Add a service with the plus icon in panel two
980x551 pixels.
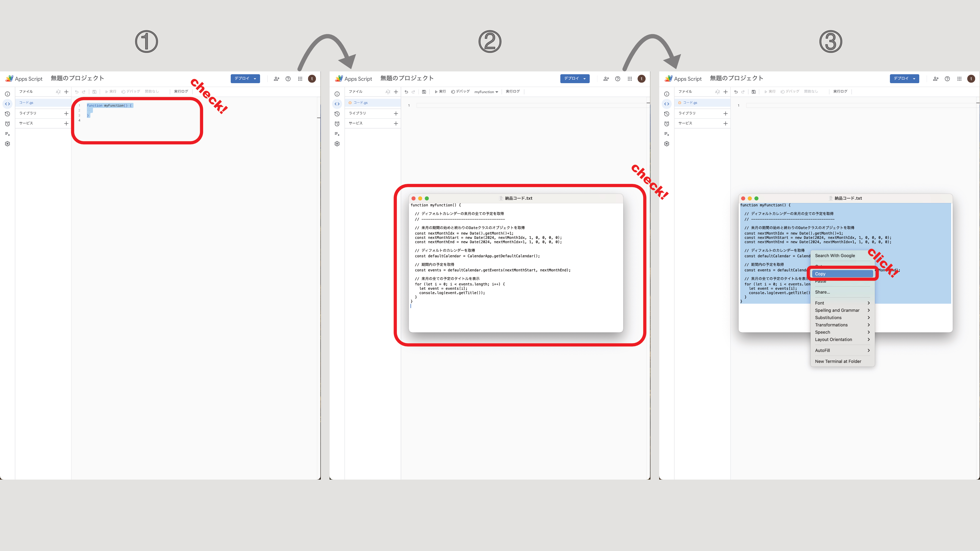396,123
